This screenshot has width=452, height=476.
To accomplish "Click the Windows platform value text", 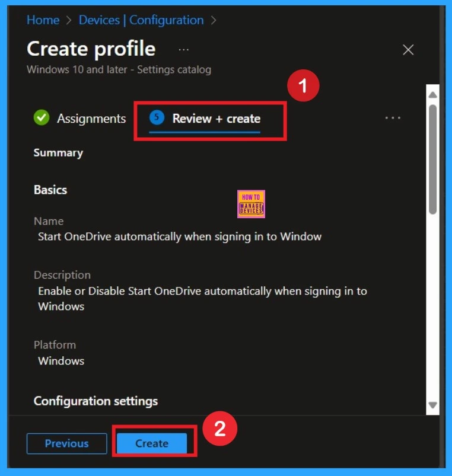I will click(x=61, y=360).
